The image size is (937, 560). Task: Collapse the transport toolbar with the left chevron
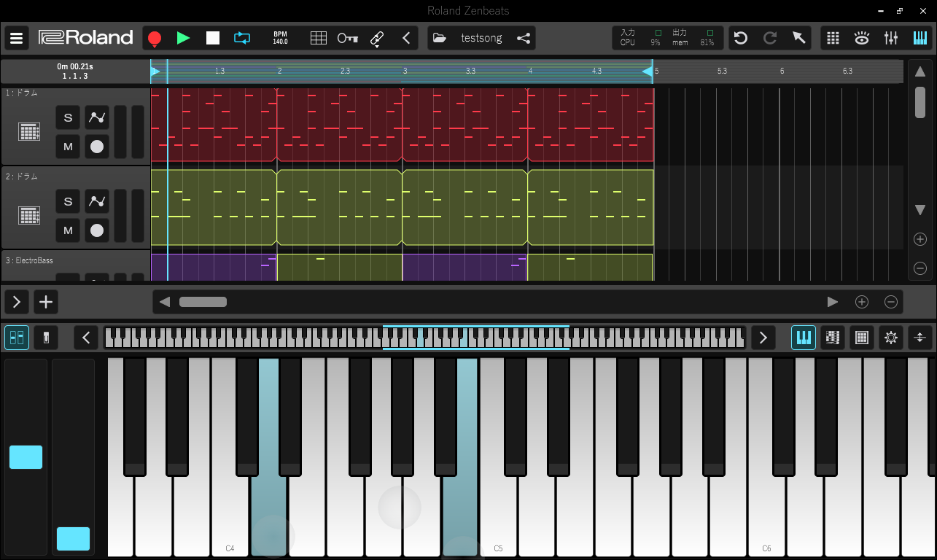pyautogui.click(x=406, y=38)
